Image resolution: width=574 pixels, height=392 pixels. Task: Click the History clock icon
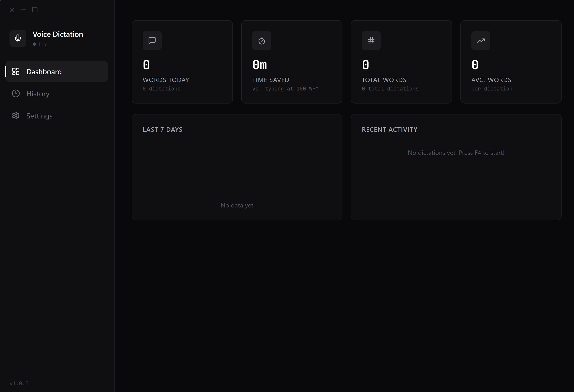coord(16,93)
